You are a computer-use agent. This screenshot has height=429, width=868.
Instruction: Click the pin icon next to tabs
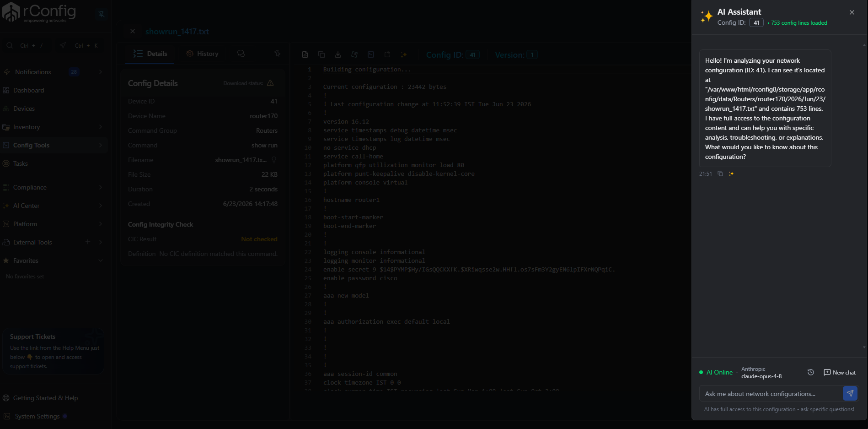(277, 54)
